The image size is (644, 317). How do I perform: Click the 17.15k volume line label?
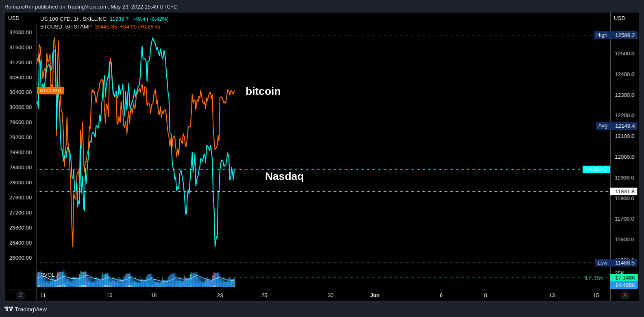(594, 278)
